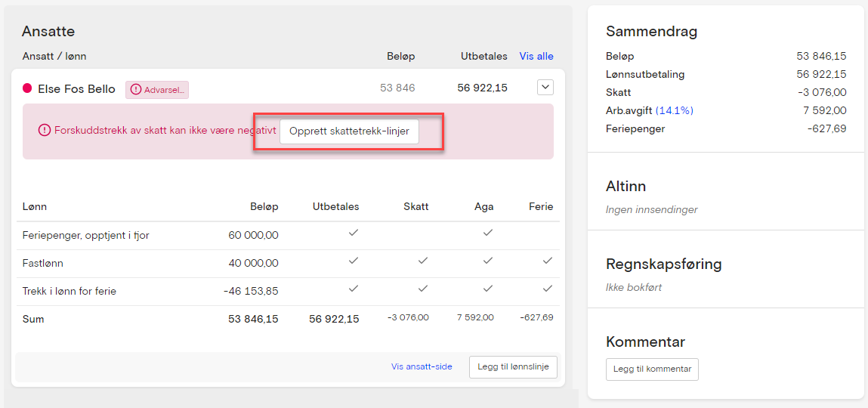Click amount -46 153,85 in table
The width and height of the screenshot is (868, 408).
pyautogui.click(x=252, y=291)
